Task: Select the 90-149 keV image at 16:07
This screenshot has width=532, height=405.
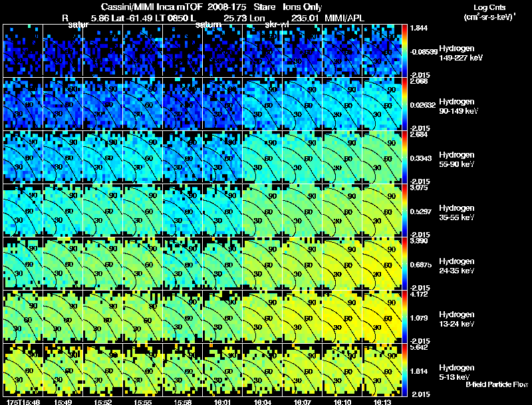Action: pos(302,104)
